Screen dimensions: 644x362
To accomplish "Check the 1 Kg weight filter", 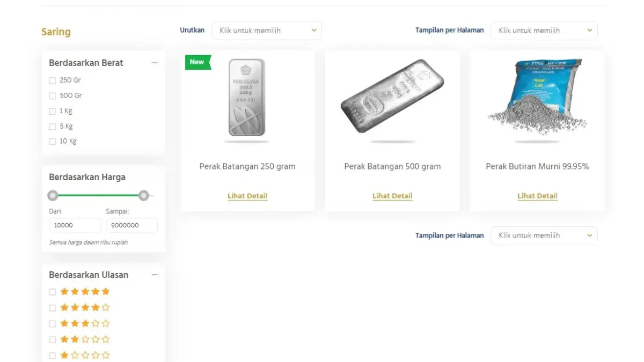I will (53, 112).
